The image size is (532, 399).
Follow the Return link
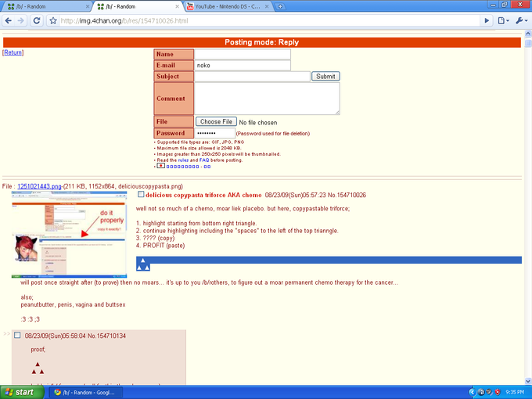(13, 52)
